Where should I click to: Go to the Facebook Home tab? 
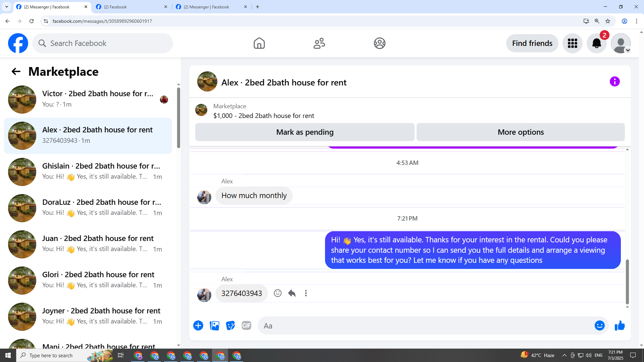click(259, 43)
